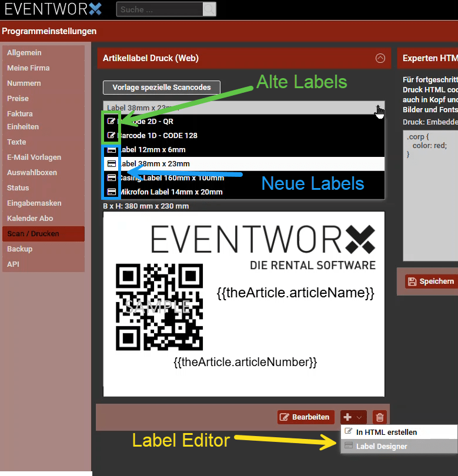Select Label Designer from the menu
This screenshot has width=458, height=476.
(x=381, y=447)
